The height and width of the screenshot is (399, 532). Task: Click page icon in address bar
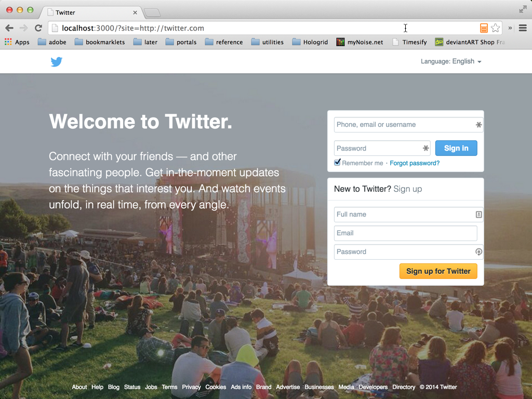coord(55,28)
